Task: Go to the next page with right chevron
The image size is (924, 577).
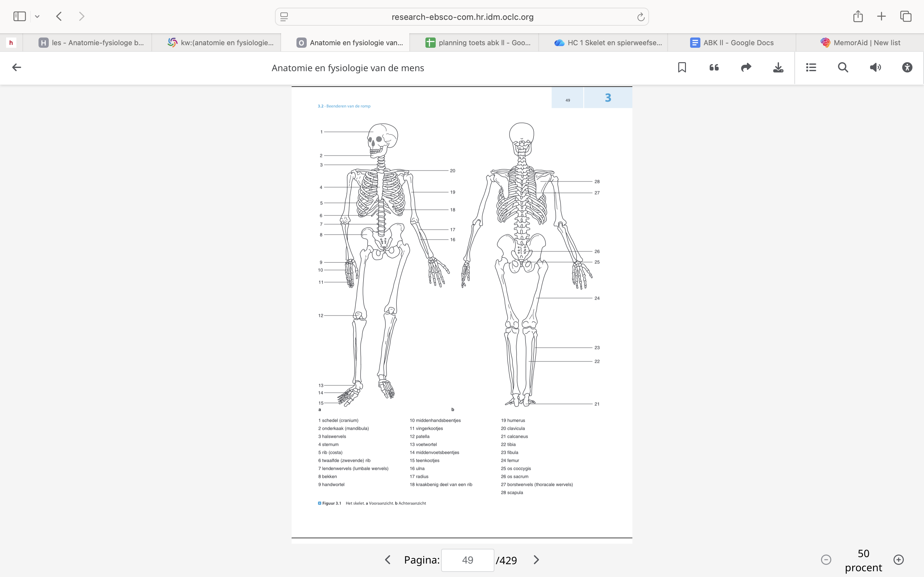Action: click(536, 560)
